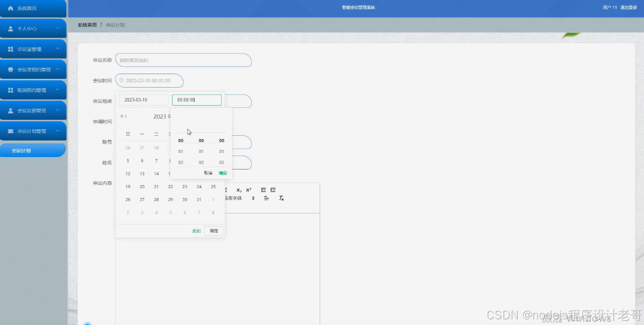Select day 31 in the calendar
The height and width of the screenshot is (325, 644).
point(199,200)
